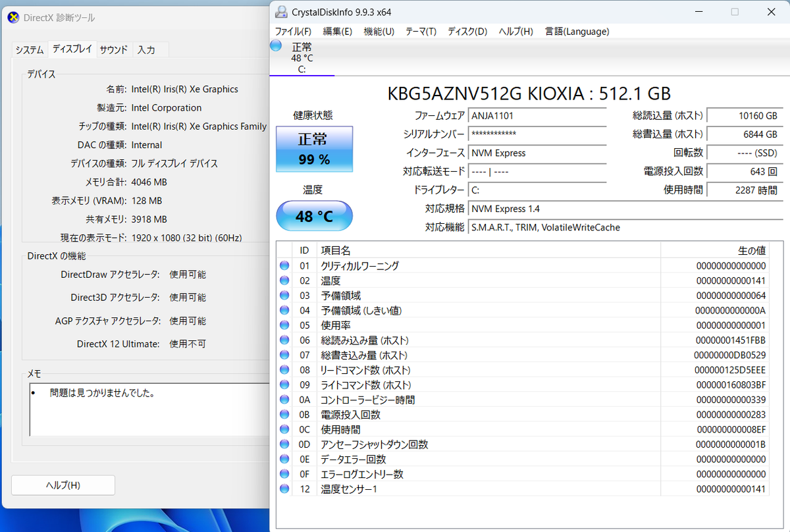This screenshot has width=790, height=532.
Task: Click the 回転数 label button
Action: coord(688,153)
